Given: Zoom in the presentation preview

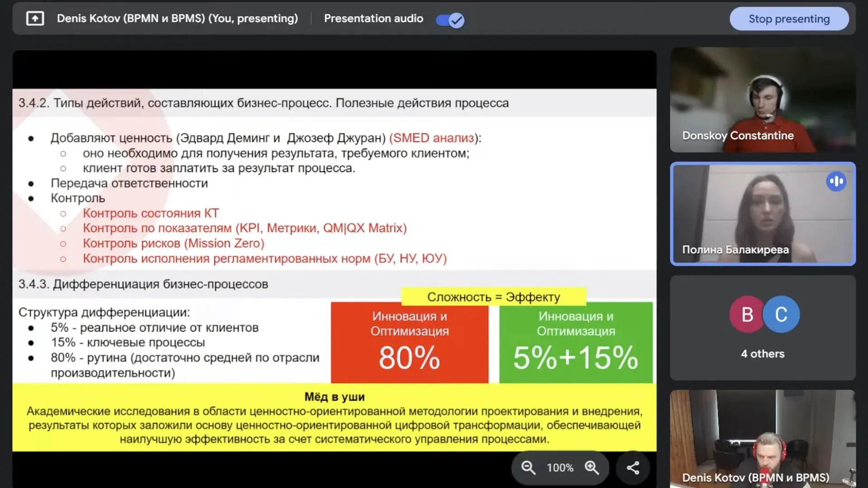Looking at the screenshot, I should pyautogui.click(x=592, y=468).
